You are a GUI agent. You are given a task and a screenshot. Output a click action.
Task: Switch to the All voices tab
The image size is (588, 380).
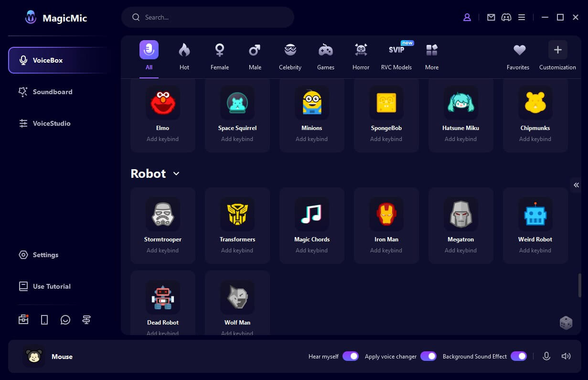coord(149,55)
